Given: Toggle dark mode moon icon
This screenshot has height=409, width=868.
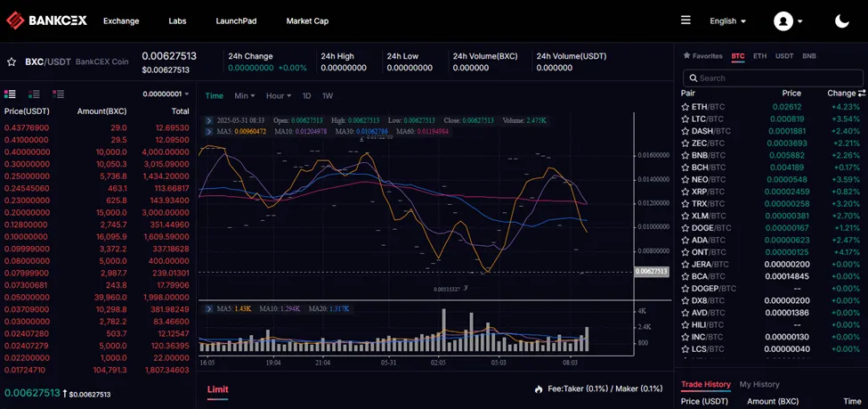Looking at the screenshot, I should [842, 21].
